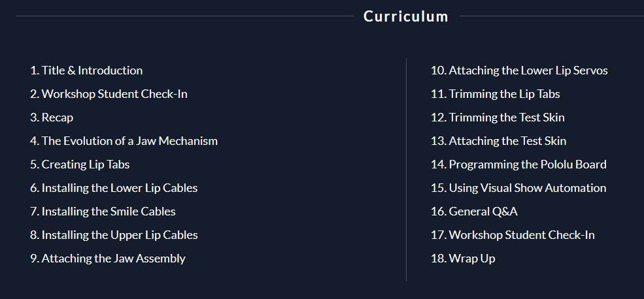Go to The Evolution of a Jaw Mechanism
644x299 pixels.
point(124,141)
